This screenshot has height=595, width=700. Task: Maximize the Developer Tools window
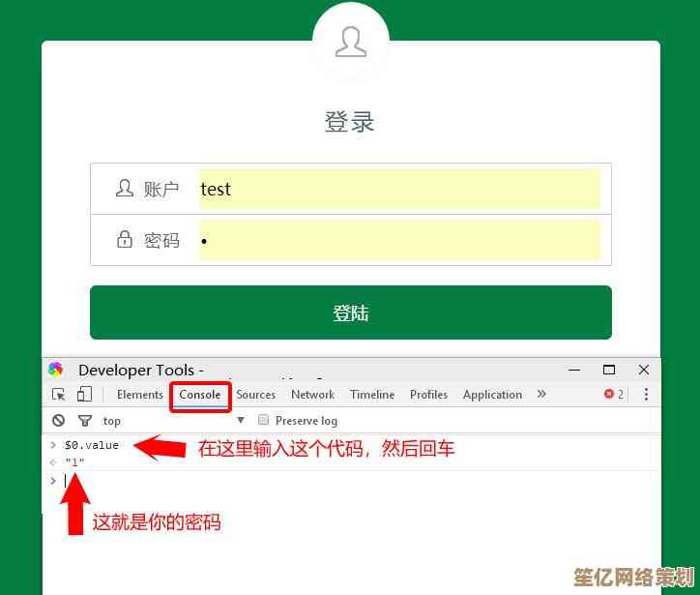[609, 370]
